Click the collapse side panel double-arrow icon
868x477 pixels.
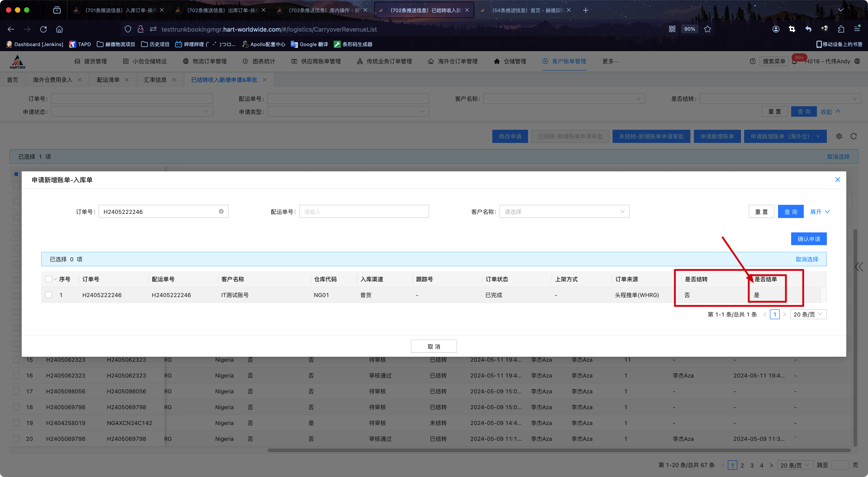click(x=859, y=267)
